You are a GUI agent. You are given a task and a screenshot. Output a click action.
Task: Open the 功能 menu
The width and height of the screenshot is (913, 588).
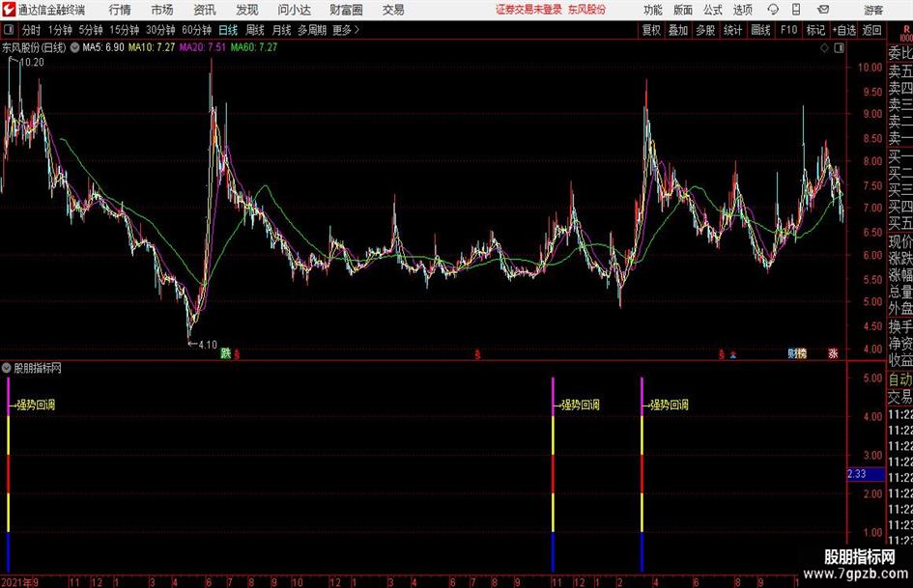point(653,10)
